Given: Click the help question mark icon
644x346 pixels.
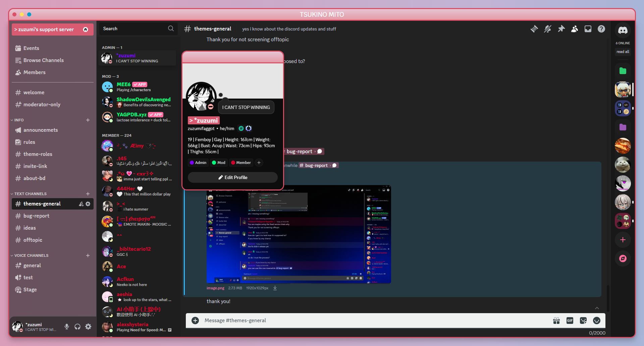Looking at the screenshot, I should pyautogui.click(x=601, y=29).
